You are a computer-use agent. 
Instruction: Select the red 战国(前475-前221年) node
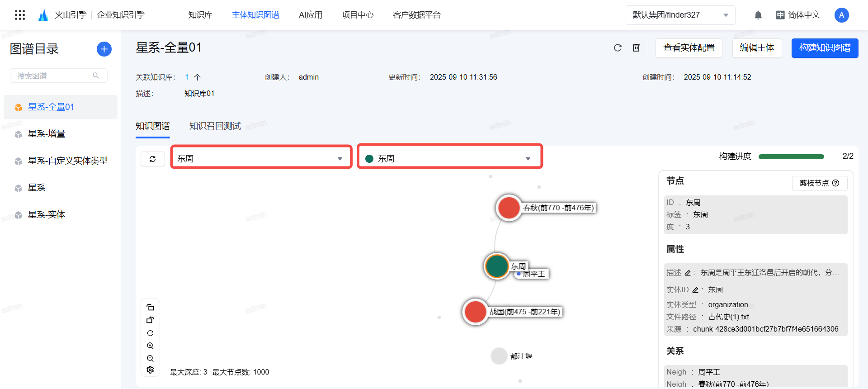tap(475, 312)
